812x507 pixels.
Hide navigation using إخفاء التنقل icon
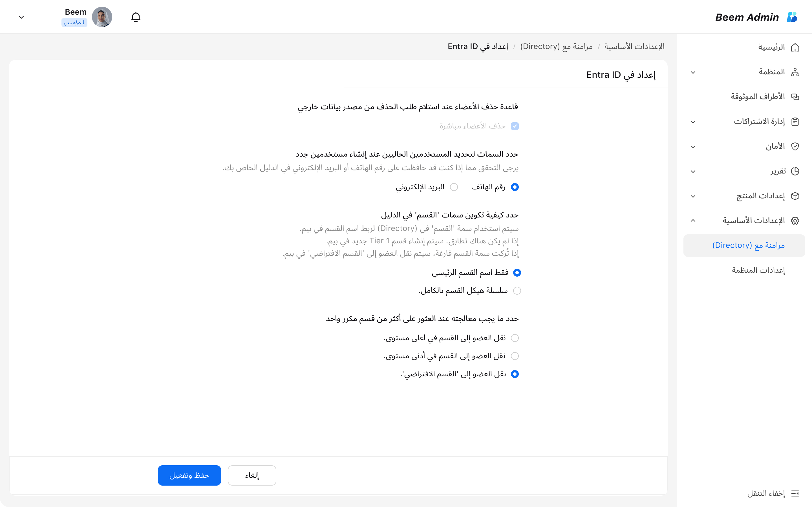795,493
